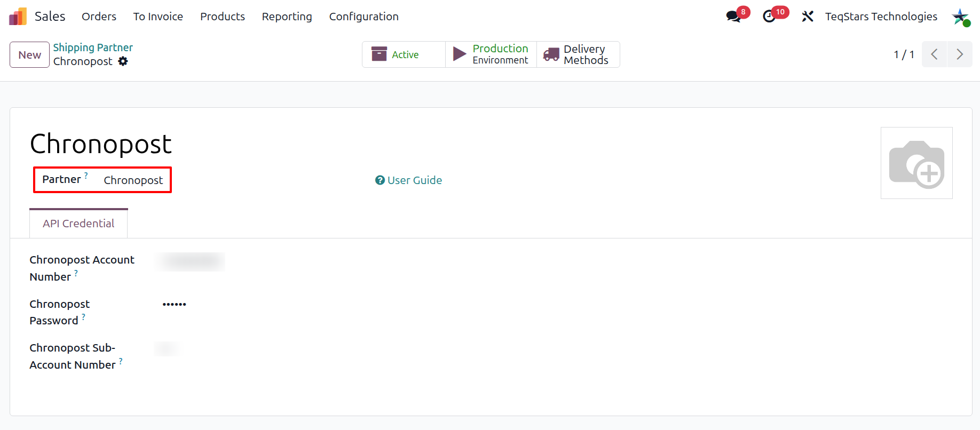Go to the next record arrow

click(960, 54)
